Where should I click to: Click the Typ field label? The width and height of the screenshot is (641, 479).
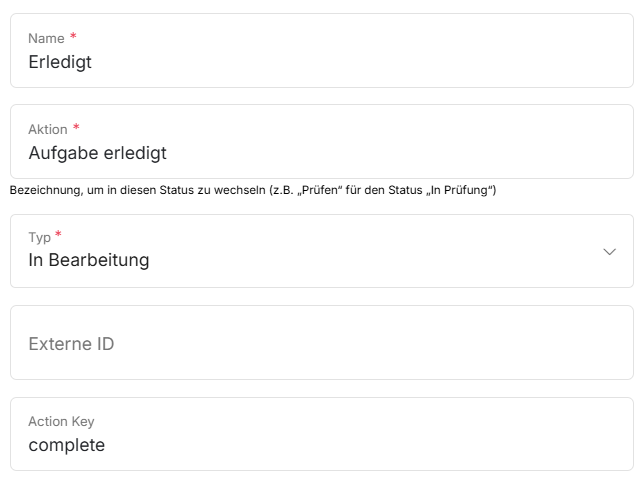pos(39,238)
